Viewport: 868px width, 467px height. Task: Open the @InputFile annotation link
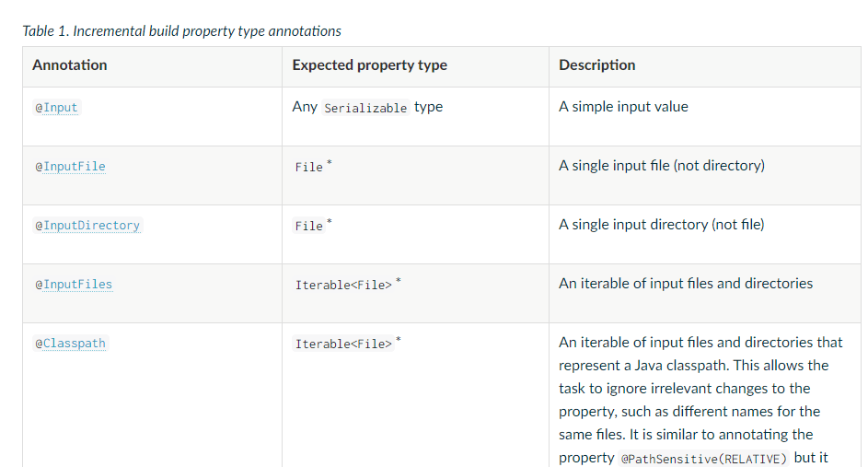tap(70, 167)
